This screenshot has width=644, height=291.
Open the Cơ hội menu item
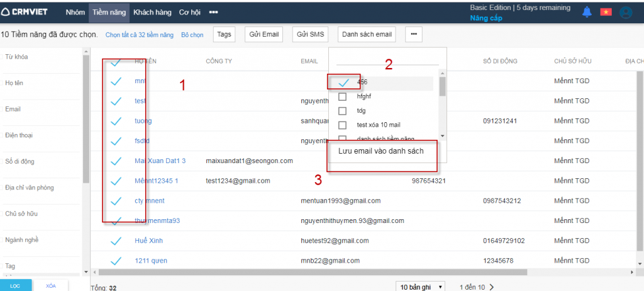[191, 12]
